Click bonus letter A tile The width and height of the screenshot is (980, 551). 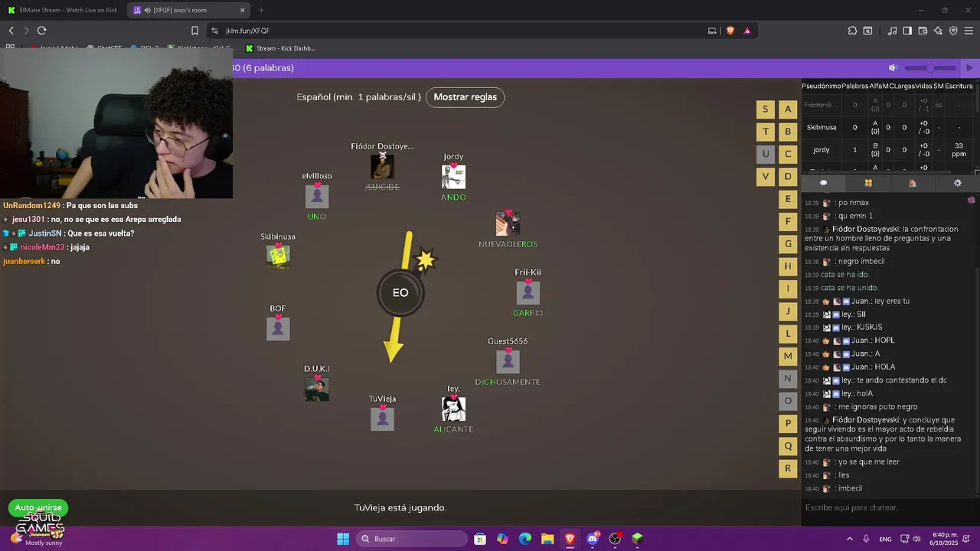pyautogui.click(x=788, y=109)
